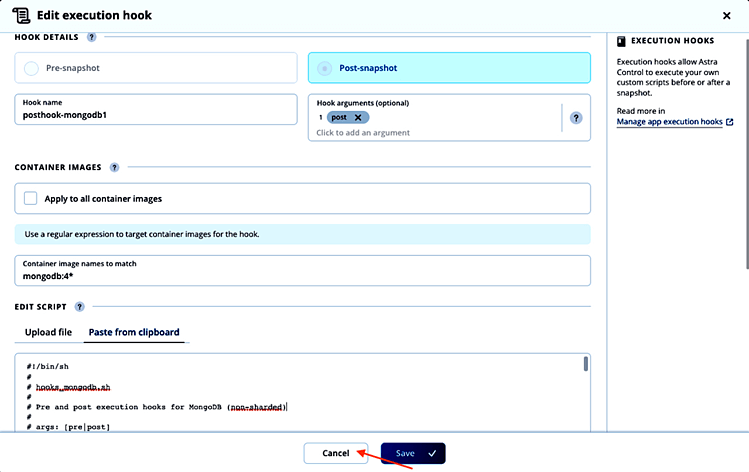
Task: Click the Cancel button
Action: [336, 453]
